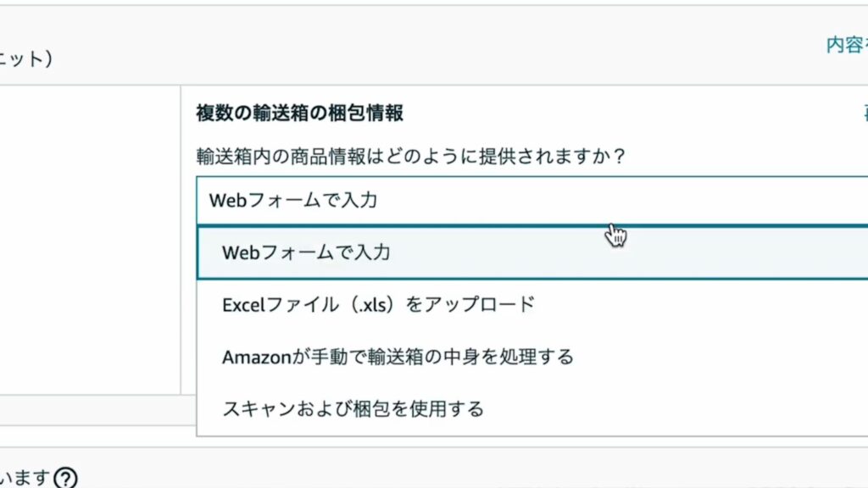This screenshot has width=868, height=488.
Task: Click the Web text in the combo box field
Action: [226, 201]
